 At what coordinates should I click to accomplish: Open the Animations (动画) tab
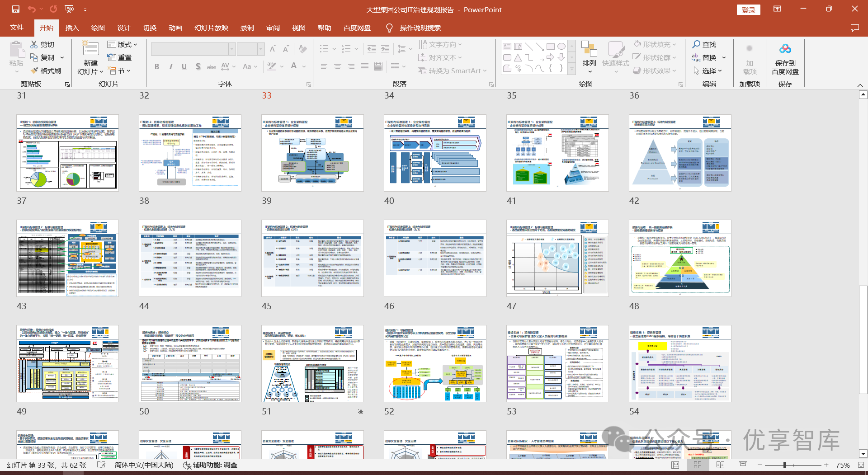[175, 28]
